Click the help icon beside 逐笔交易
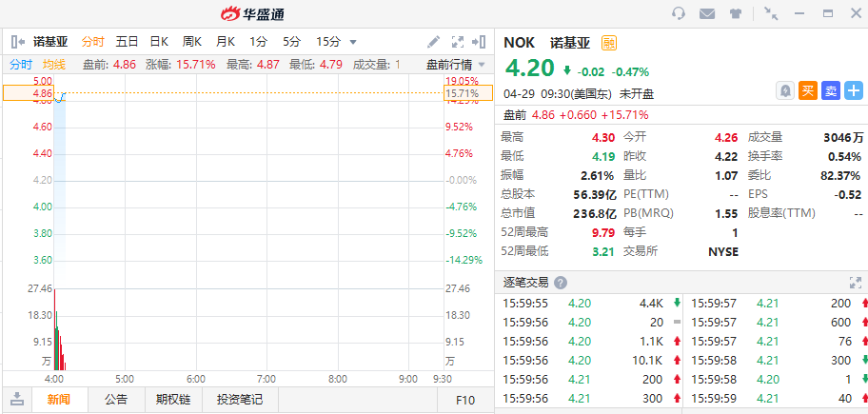The image size is (868, 414). point(561,283)
